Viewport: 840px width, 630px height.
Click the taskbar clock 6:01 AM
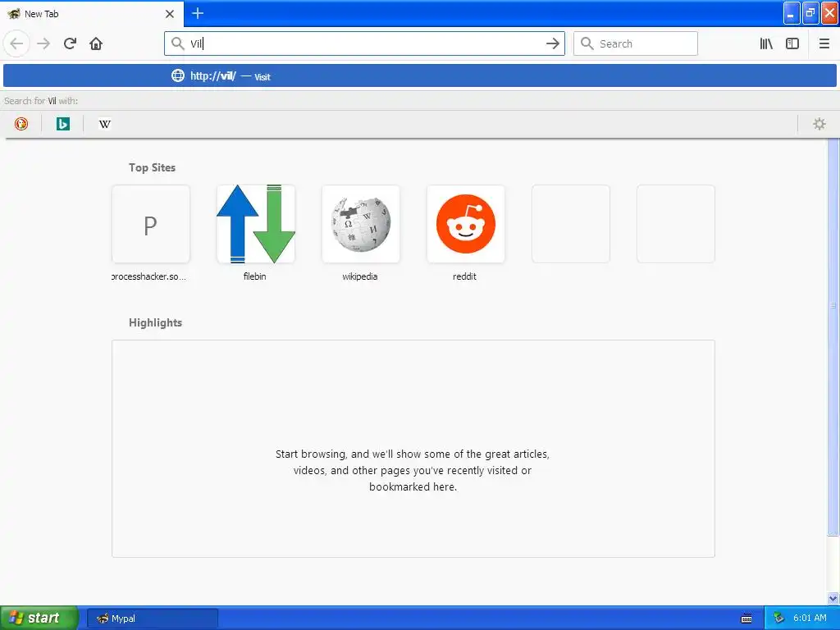pos(810,619)
